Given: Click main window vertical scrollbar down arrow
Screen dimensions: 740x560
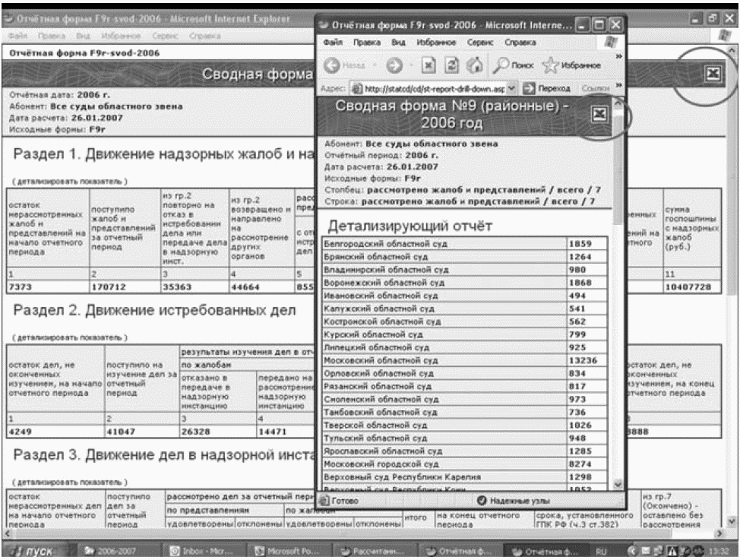Looking at the screenshot, I should [731, 522].
